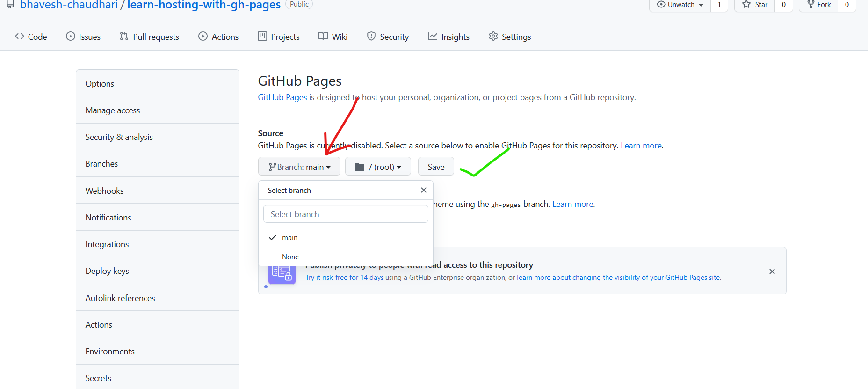Click the Actions play icon in navigation

pos(203,36)
